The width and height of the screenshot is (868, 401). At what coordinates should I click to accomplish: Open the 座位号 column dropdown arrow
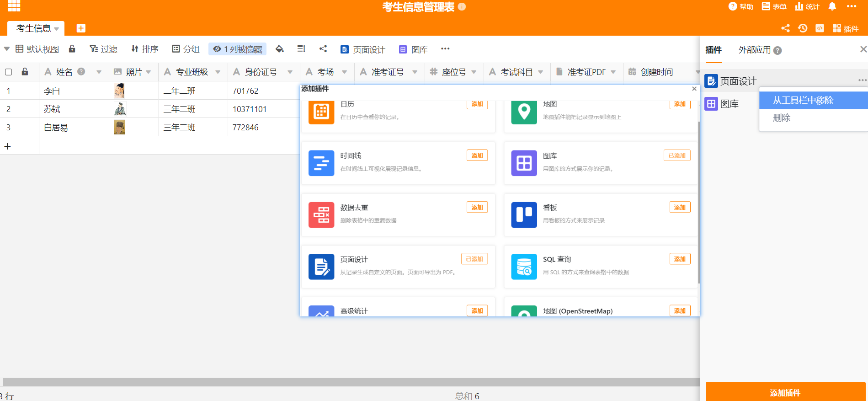(x=474, y=72)
